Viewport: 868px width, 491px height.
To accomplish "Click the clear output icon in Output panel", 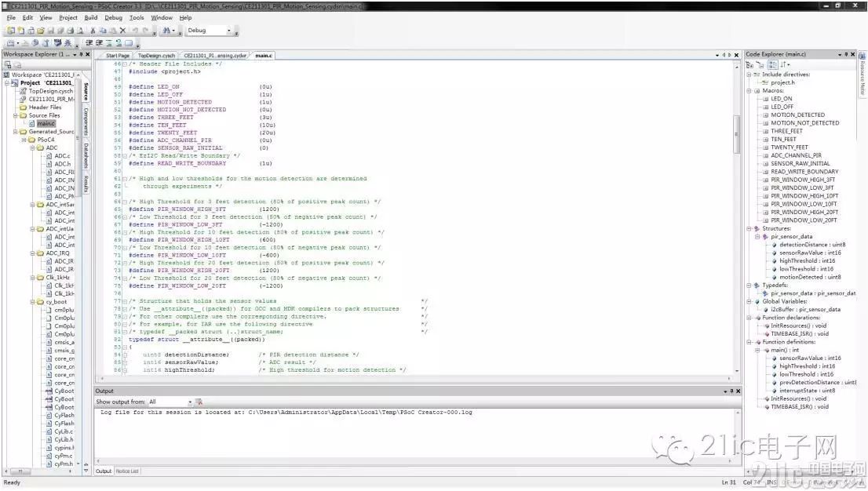I will (199, 402).
